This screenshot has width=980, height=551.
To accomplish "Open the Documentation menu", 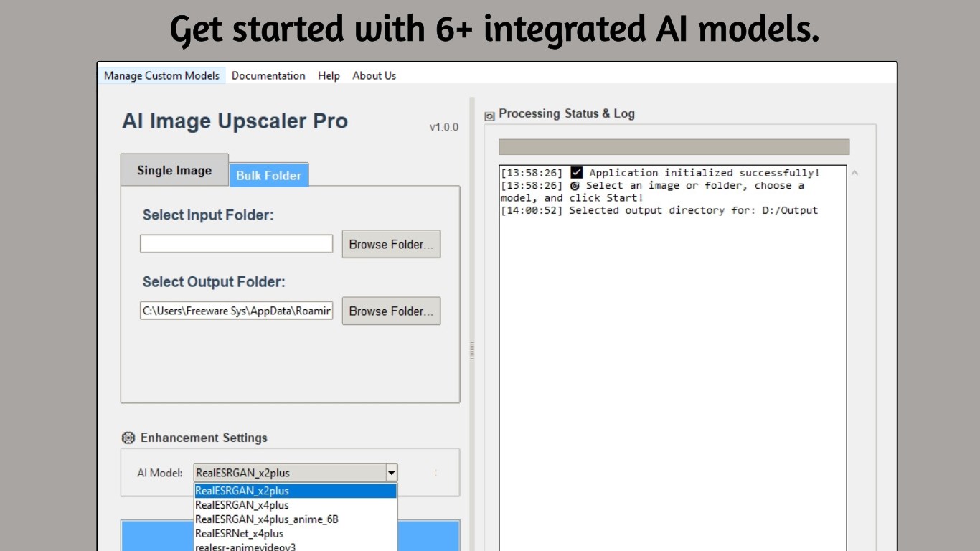I will 268,75.
